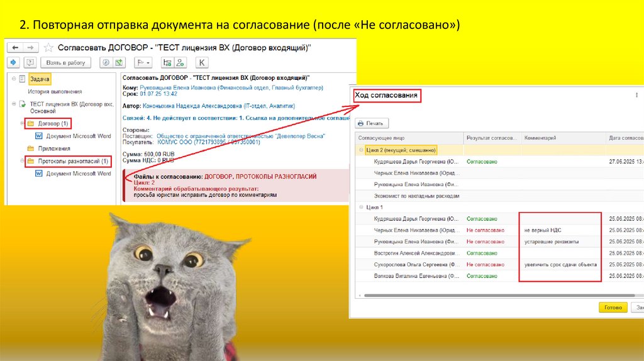
Task: Select the Задача tree item
Action: (x=40, y=79)
